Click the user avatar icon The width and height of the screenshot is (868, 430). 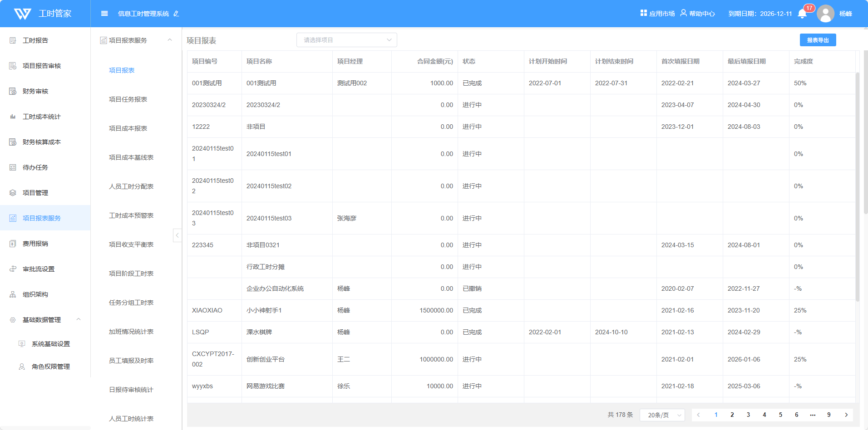825,14
